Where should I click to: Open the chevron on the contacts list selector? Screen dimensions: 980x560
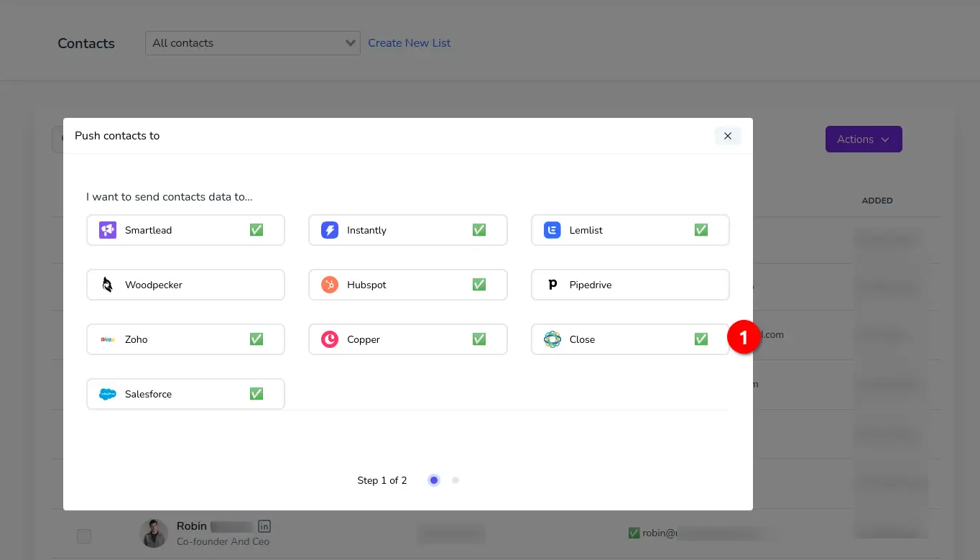coord(351,43)
